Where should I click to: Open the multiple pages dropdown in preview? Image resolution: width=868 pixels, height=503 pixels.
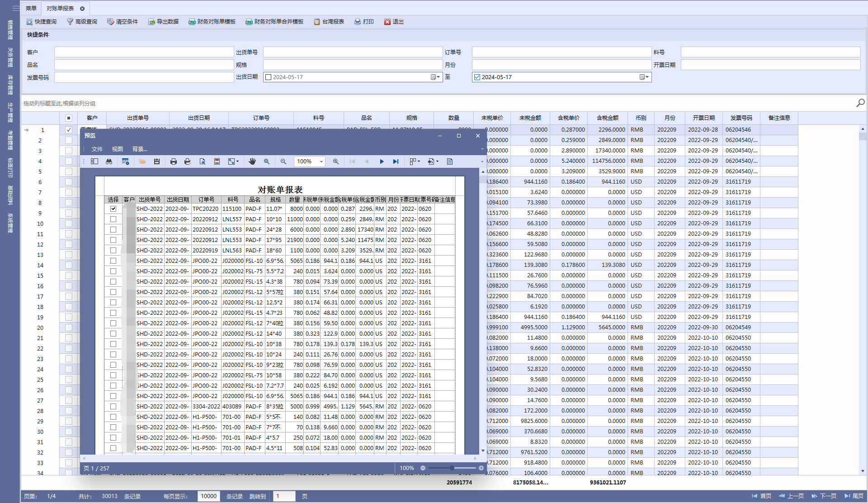415,161
